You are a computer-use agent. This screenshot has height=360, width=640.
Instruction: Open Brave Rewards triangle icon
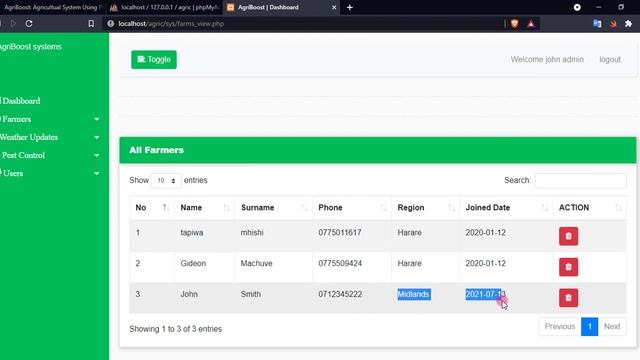coord(531,24)
